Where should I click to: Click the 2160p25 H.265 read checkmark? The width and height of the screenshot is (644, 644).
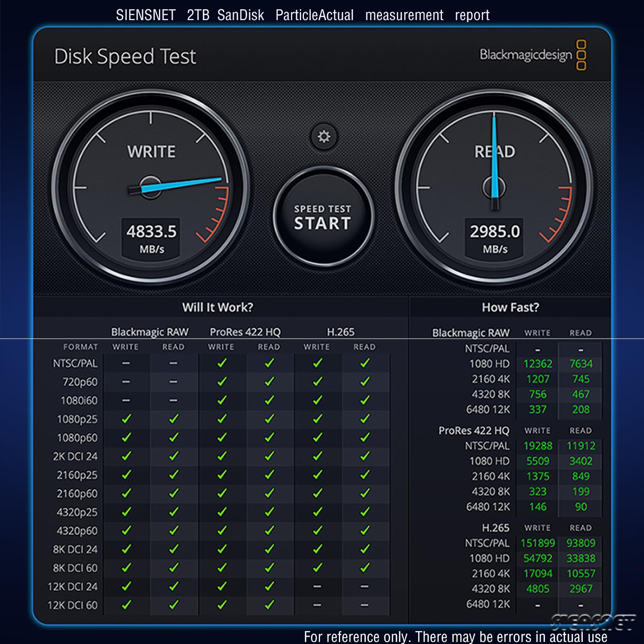[365, 475]
